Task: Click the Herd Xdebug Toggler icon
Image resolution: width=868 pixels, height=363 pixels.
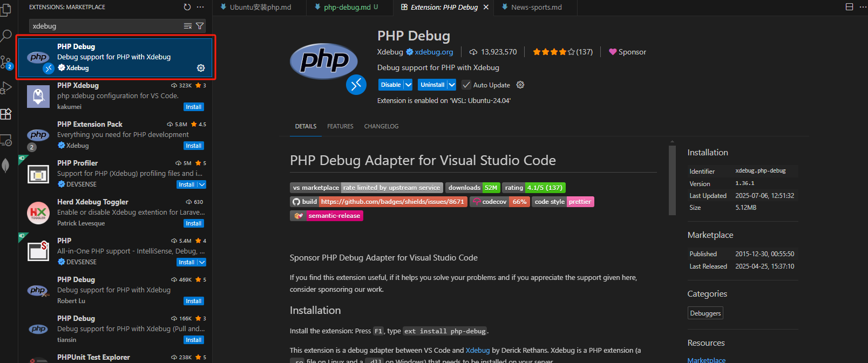Action: click(38, 213)
